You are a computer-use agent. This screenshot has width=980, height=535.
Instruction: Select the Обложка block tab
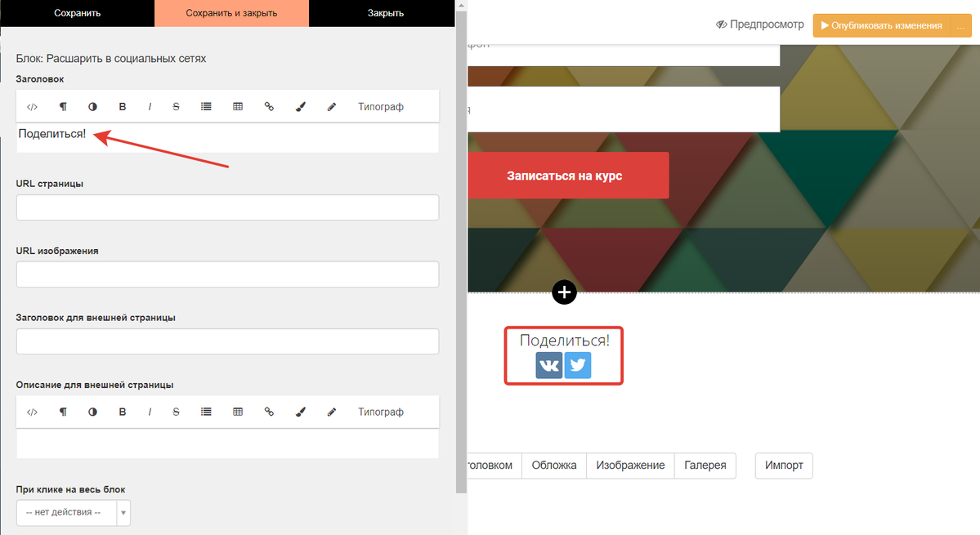tap(554, 466)
